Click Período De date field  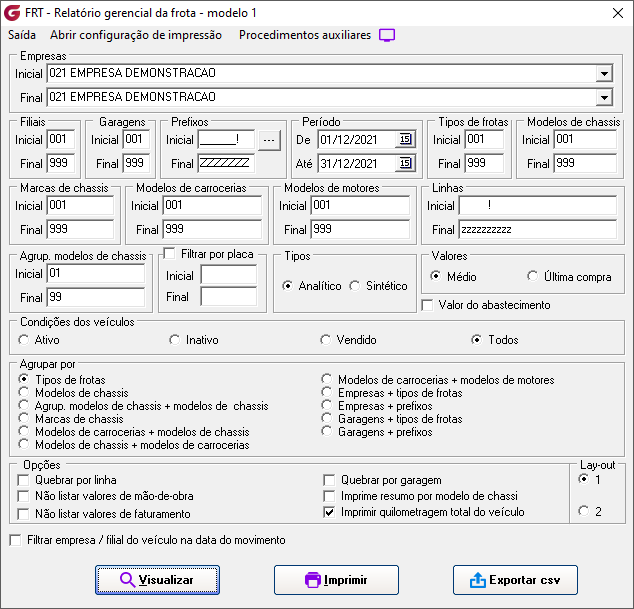pyautogui.click(x=357, y=140)
